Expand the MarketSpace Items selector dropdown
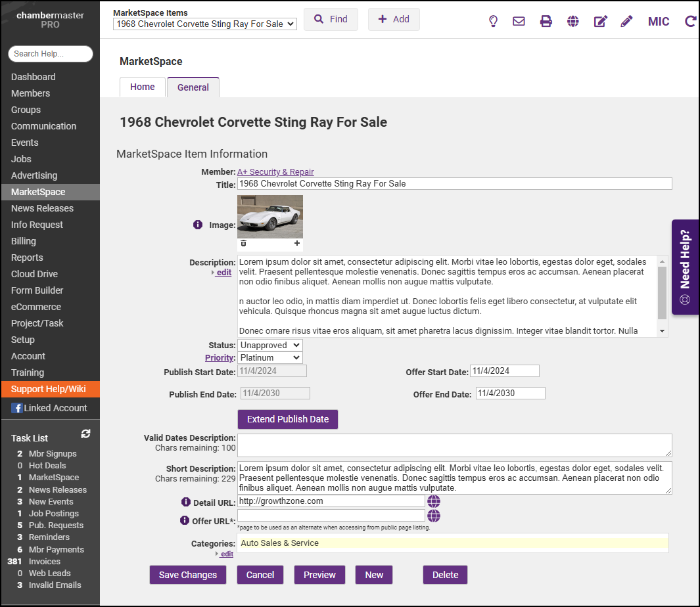Viewport: 700px width, 607px height. (x=205, y=24)
